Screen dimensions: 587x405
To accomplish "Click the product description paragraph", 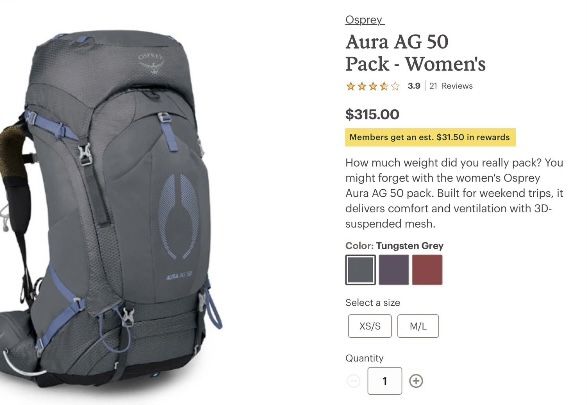I will tap(454, 193).
